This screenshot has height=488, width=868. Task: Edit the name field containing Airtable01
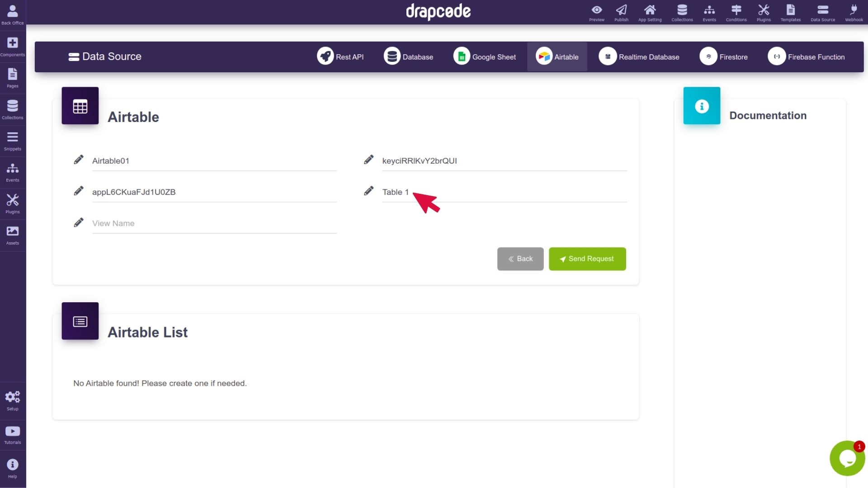(214, 161)
